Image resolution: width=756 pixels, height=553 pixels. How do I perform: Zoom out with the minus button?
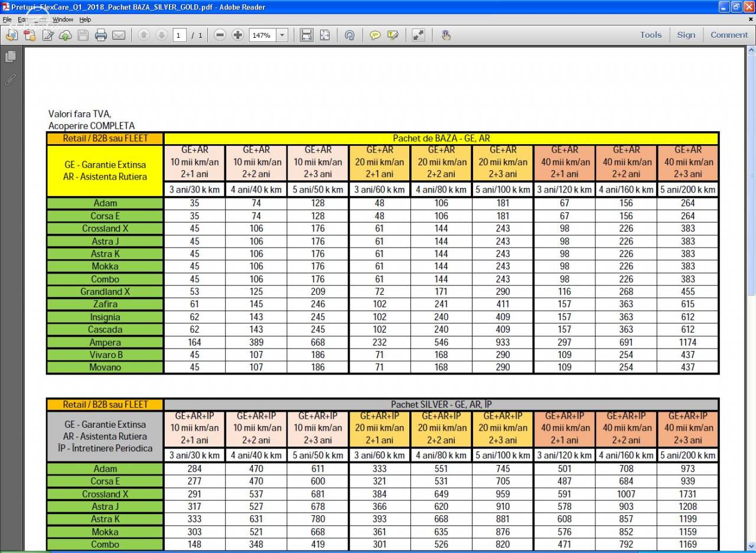click(x=220, y=35)
